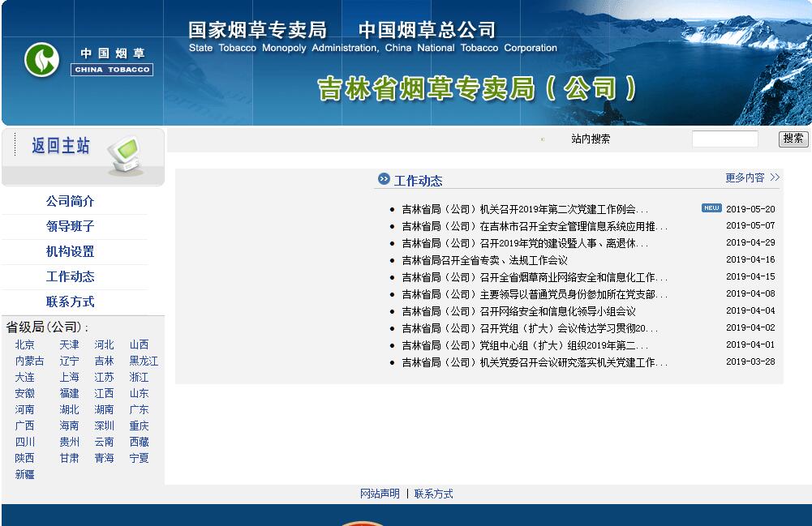
Task: Open the 领导班子 menu item
Action: point(70,226)
